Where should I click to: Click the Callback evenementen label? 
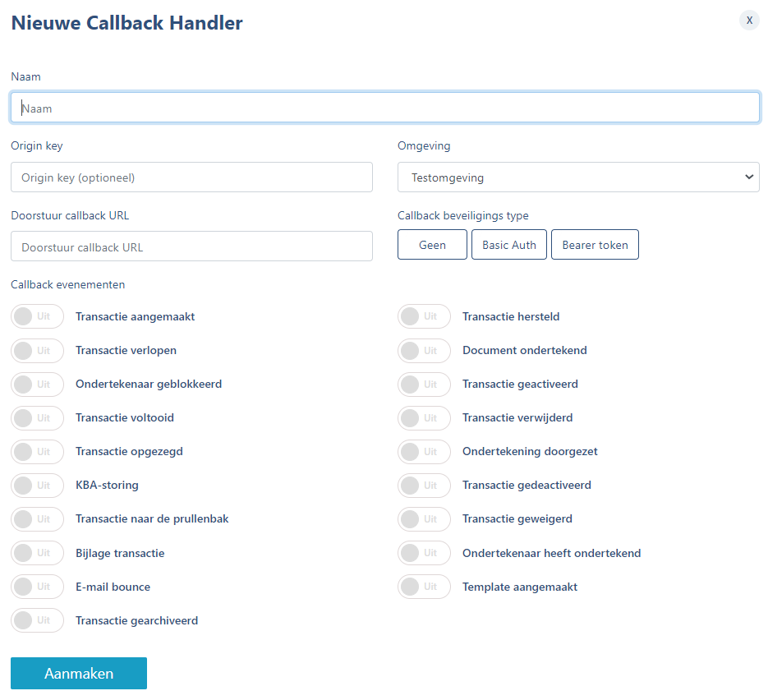tap(67, 284)
